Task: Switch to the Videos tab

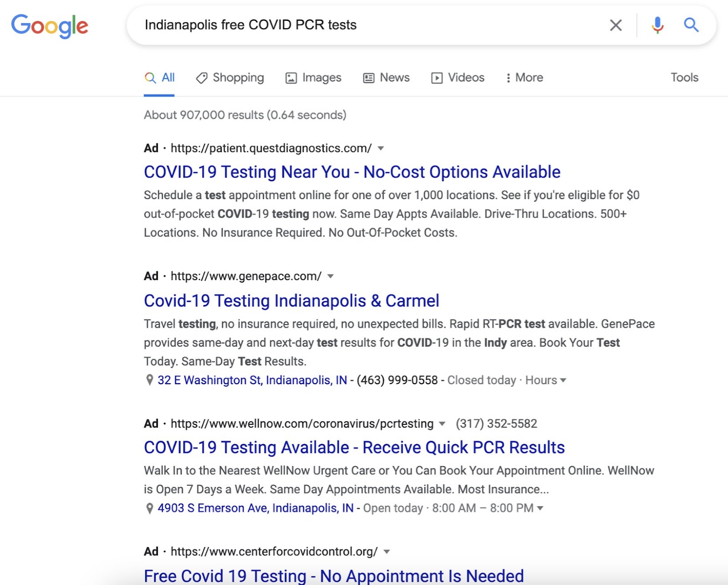Action: point(458,78)
